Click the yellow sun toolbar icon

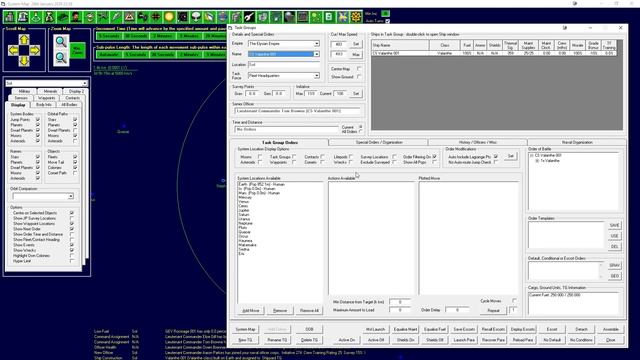click(169, 17)
